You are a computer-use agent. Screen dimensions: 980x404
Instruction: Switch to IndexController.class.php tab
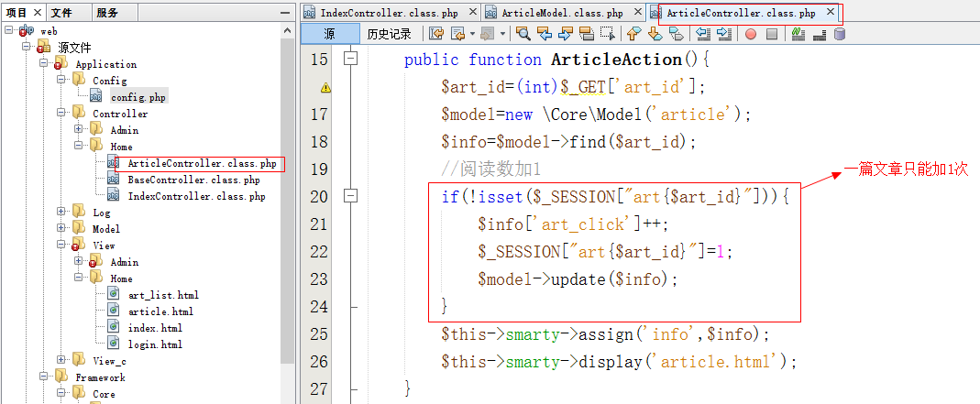(389, 13)
